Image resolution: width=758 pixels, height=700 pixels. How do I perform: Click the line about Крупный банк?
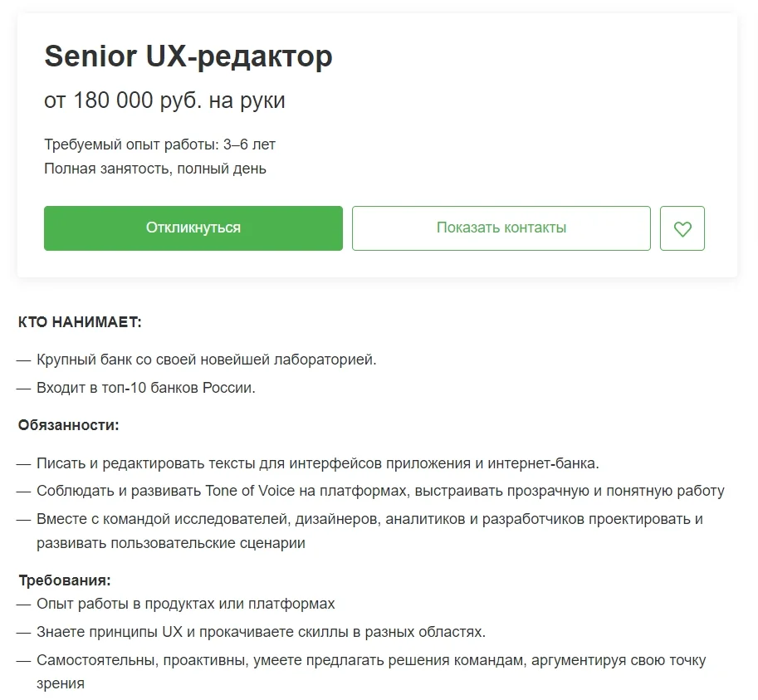click(206, 360)
